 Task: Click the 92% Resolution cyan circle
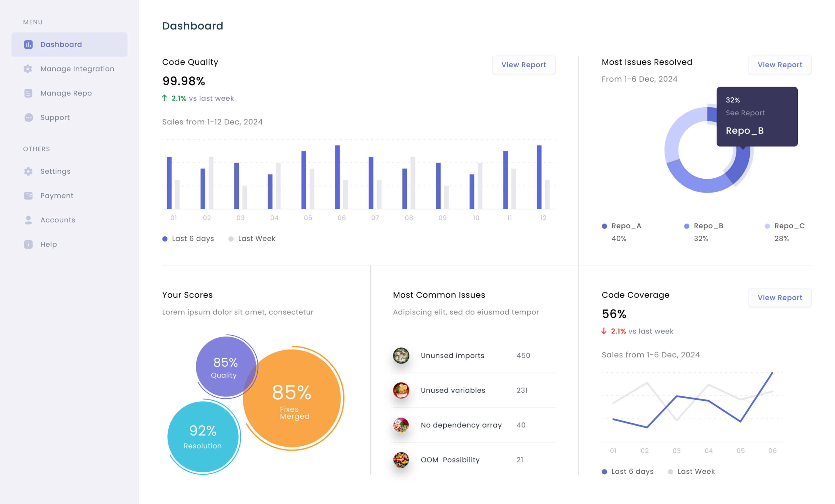click(x=203, y=437)
